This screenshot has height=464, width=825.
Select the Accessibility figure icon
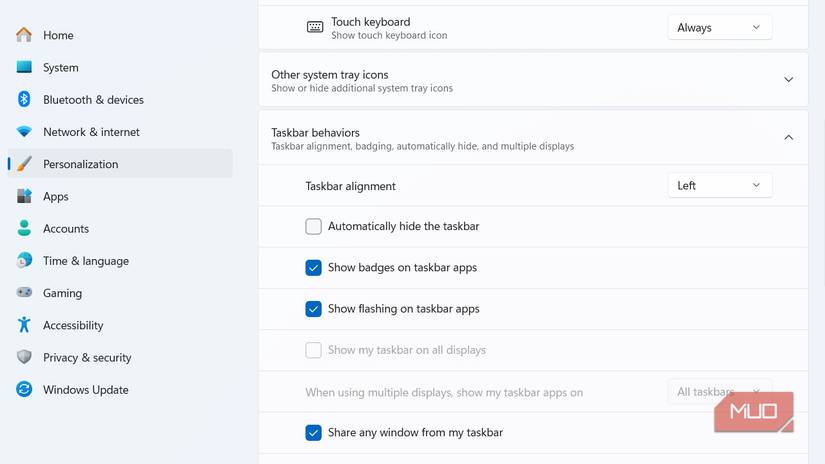coord(24,325)
